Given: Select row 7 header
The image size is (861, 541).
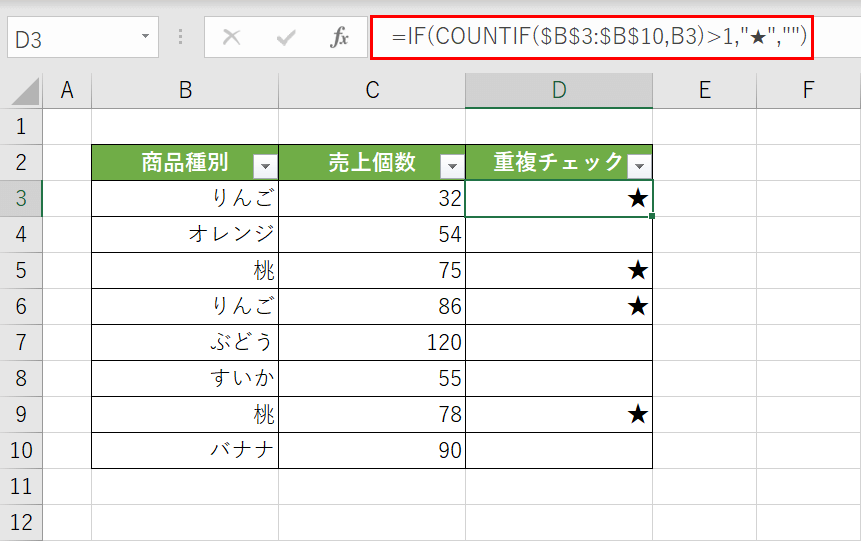Looking at the screenshot, I should pyautogui.click(x=21, y=342).
